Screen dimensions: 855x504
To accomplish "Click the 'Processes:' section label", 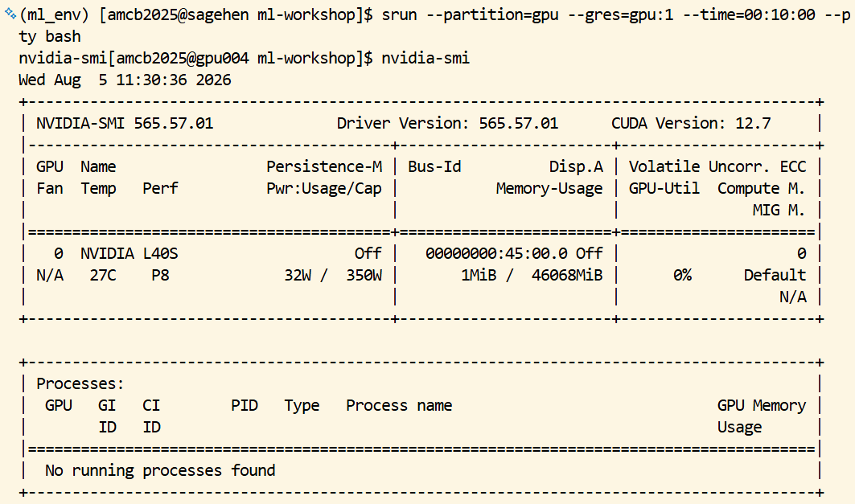I will pyautogui.click(x=80, y=384).
